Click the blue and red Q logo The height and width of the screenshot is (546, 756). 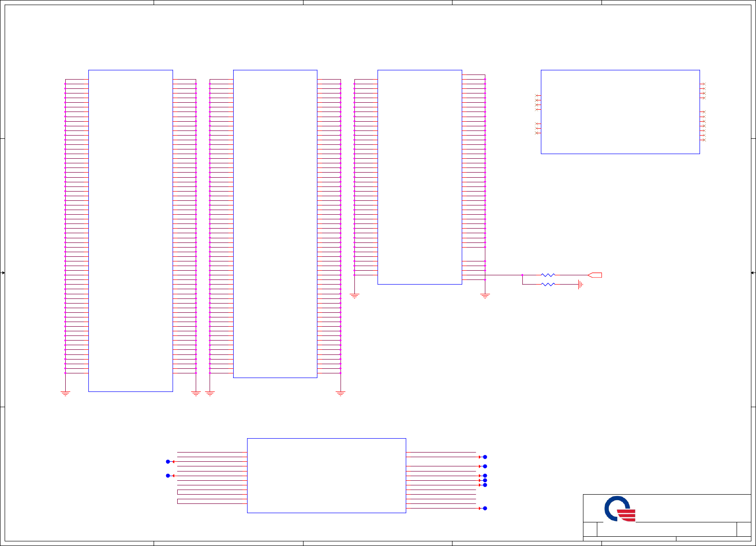[620, 509]
